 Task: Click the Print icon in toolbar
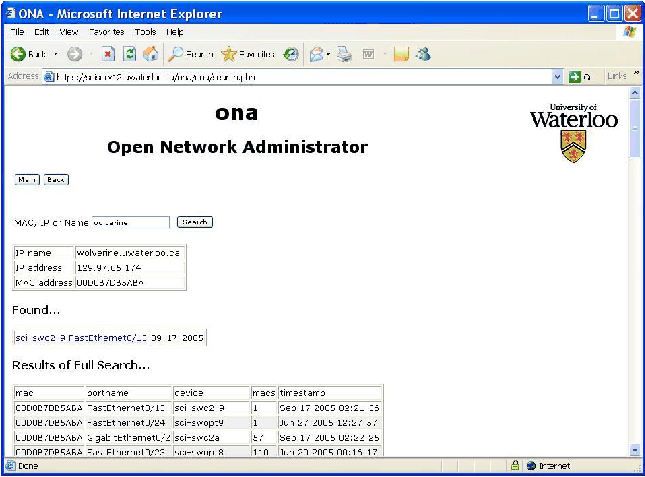pyautogui.click(x=344, y=54)
